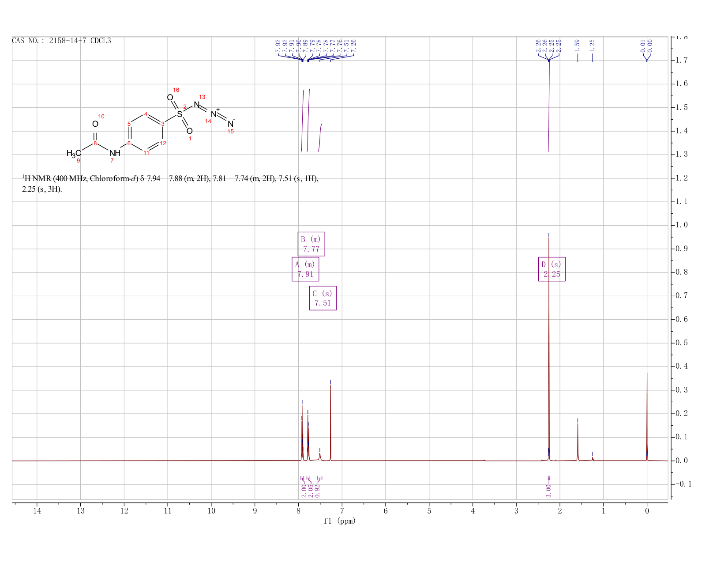
Task: Click the water peak at 1.59 ppm
Action: click(578, 442)
